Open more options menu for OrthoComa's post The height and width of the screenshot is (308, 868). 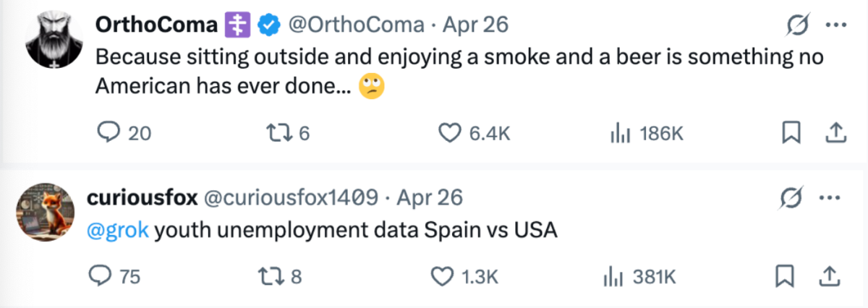pyautogui.click(x=835, y=25)
